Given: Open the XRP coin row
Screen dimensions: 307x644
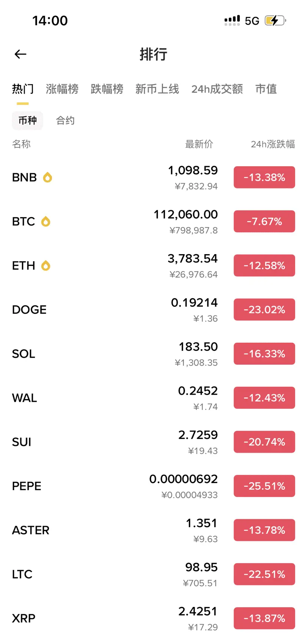Looking at the screenshot, I should tap(153, 618).
